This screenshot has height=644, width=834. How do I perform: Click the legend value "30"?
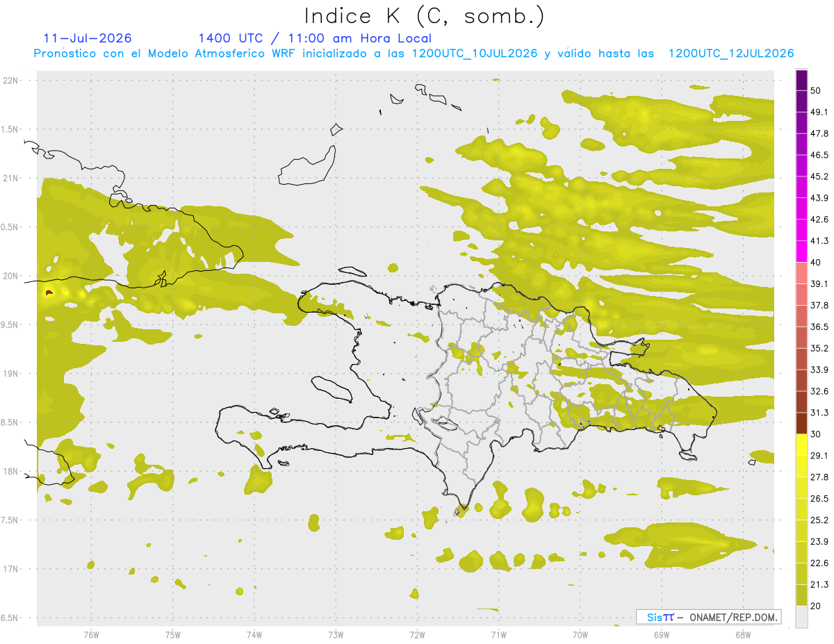pos(816,434)
